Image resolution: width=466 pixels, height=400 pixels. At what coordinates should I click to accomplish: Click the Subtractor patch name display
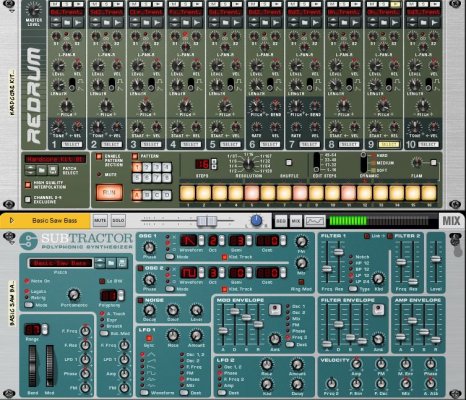coord(60,263)
